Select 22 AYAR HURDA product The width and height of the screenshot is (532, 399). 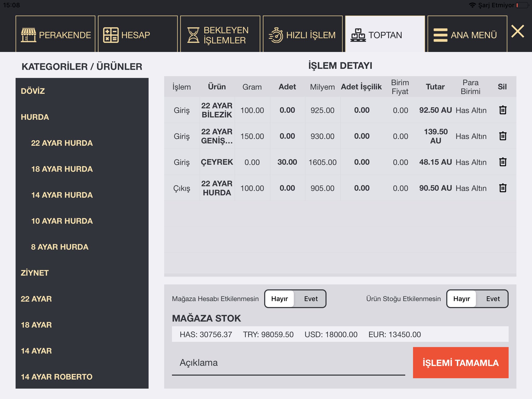click(x=82, y=143)
